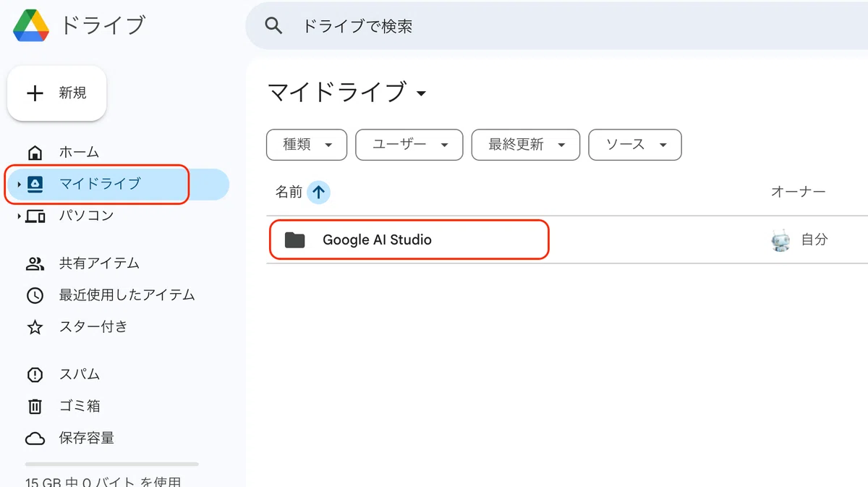The width and height of the screenshot is (868, 487).
Task: Click the 自分 owner text
Action: (814, 240)
